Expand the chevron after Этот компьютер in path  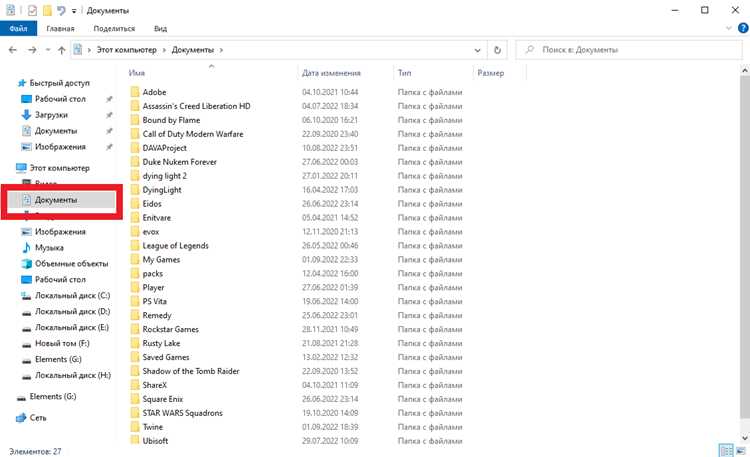164,50
